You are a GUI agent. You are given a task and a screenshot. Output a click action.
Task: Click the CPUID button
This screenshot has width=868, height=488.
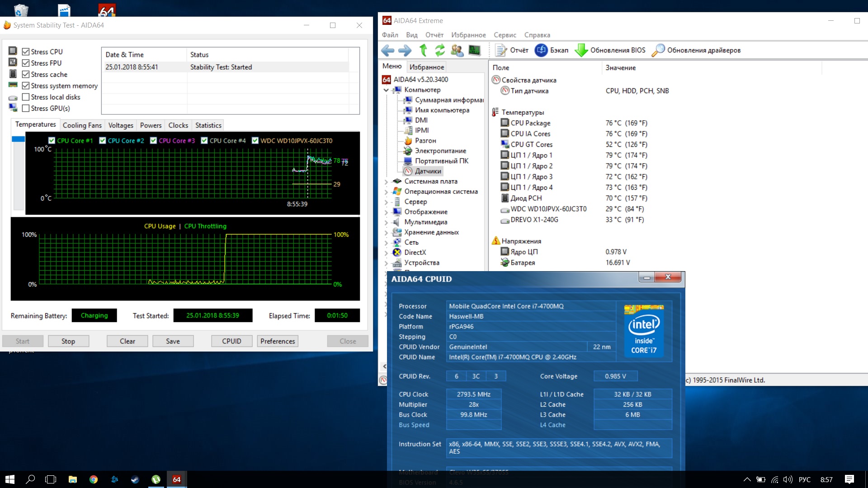point(231,341)
